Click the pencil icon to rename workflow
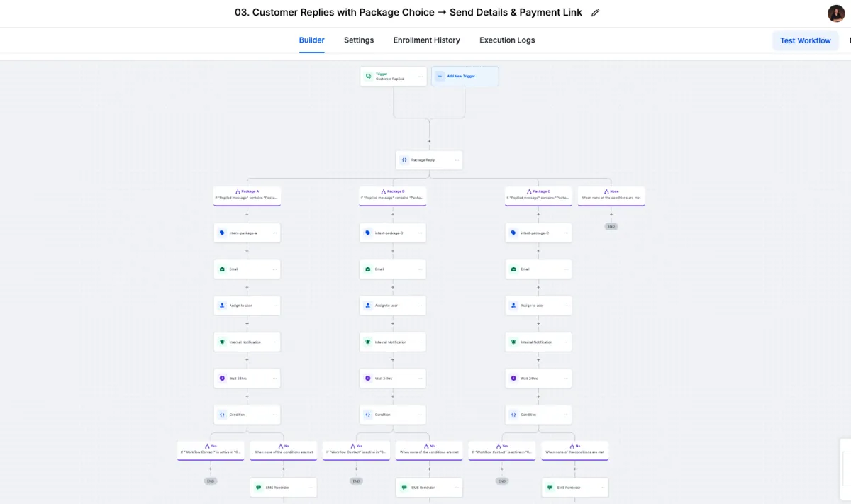Image resolution: width=851 pixels, height=504 pixels. click(x=596, y=13)
